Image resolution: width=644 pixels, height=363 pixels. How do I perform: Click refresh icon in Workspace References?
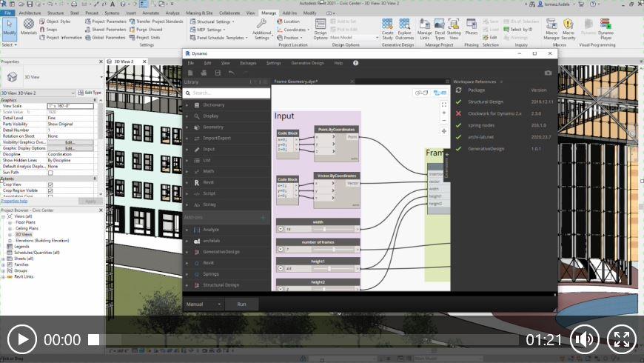point(458,90)
